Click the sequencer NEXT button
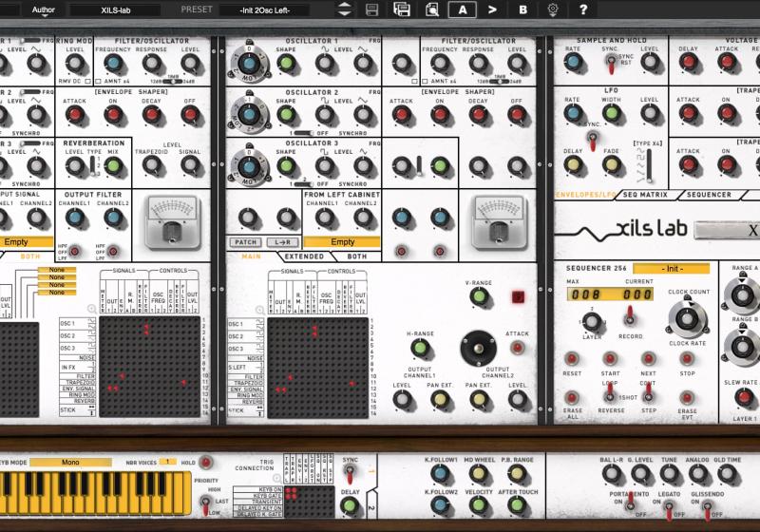The image size is (760, 532). 648,359
